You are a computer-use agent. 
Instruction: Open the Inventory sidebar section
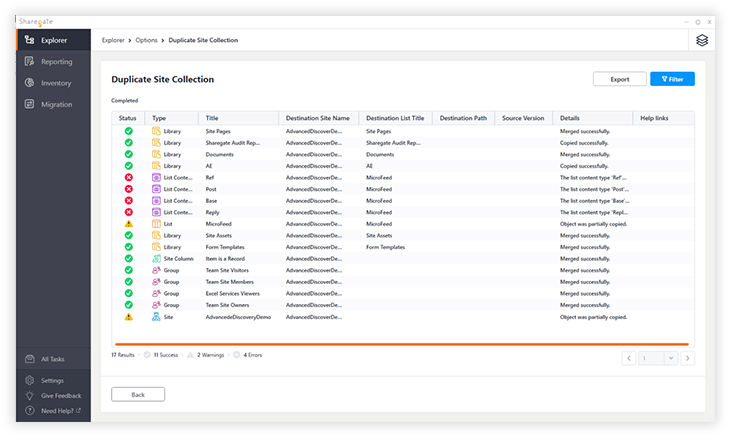pyautogui.click(x=54, y=83)
